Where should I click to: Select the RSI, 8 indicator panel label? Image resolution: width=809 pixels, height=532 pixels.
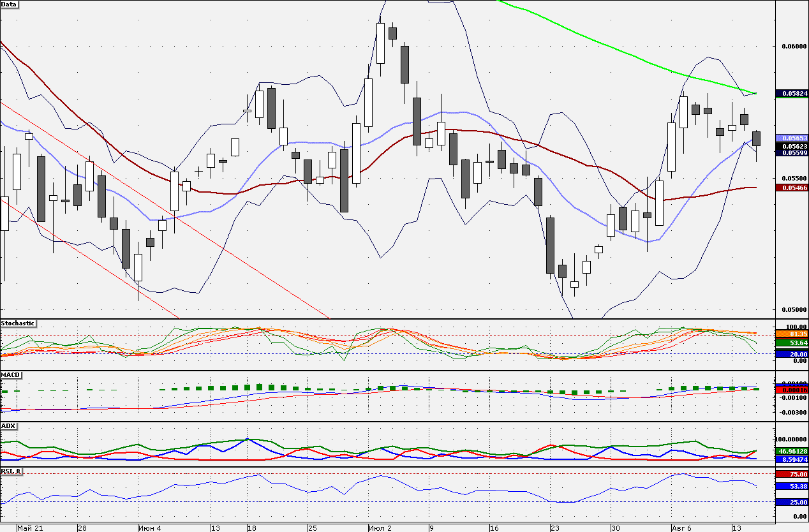(x=11, y=471)
